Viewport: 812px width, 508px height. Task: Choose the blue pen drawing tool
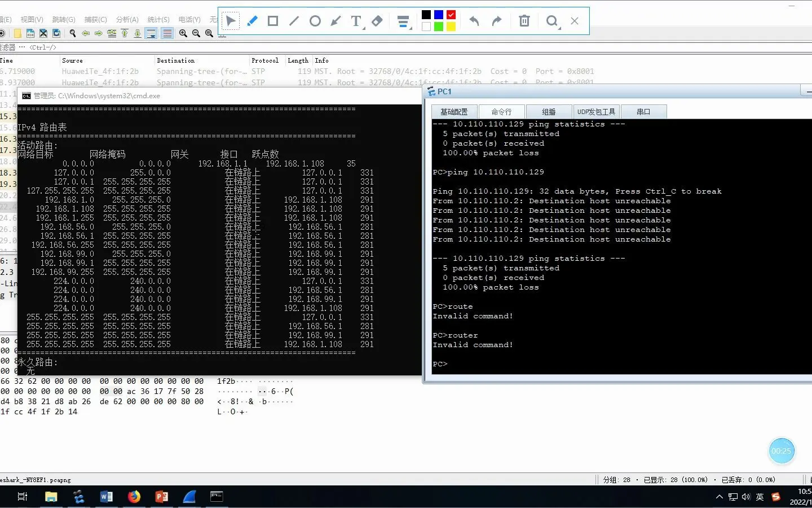click(252, 21)
